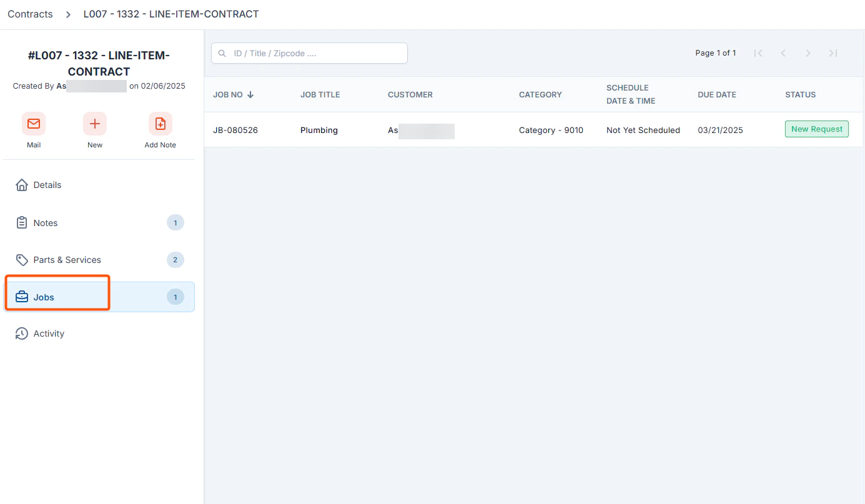The width and height of the screenshot is (865, 504).
Task: Click the New plus icon
Action: tap(95, 124)
